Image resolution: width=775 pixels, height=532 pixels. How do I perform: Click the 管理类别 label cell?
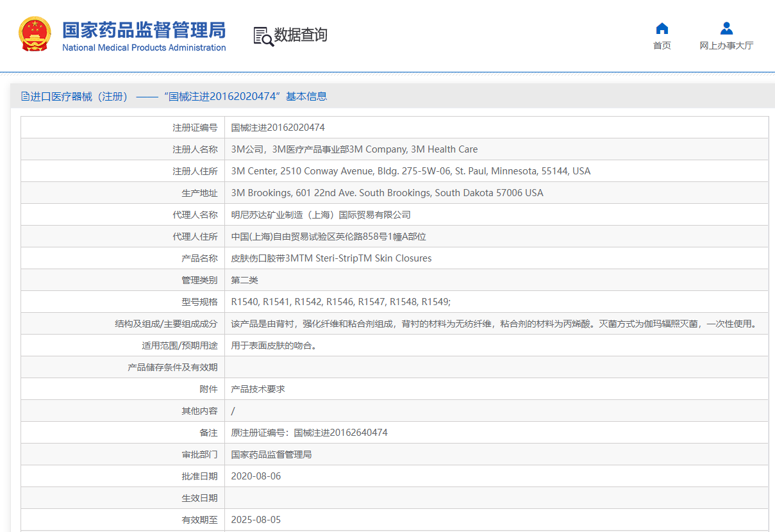pos(123,280)
